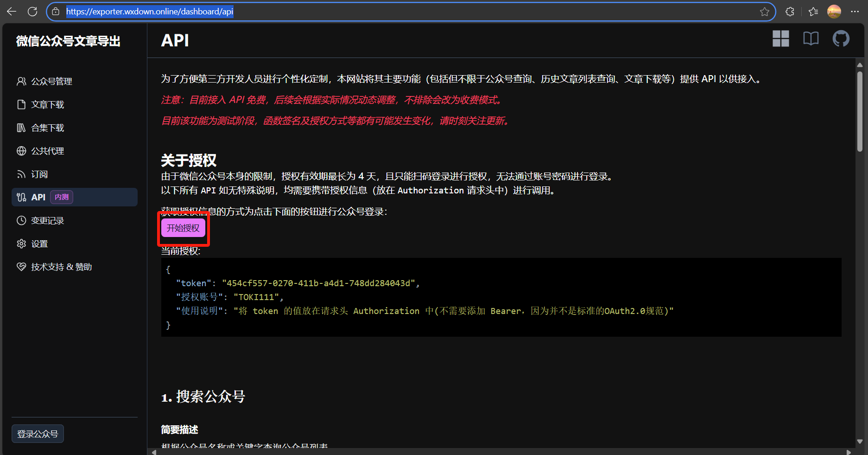
Task: Open 变更记录 page
Action: click(x=75, y=220)
